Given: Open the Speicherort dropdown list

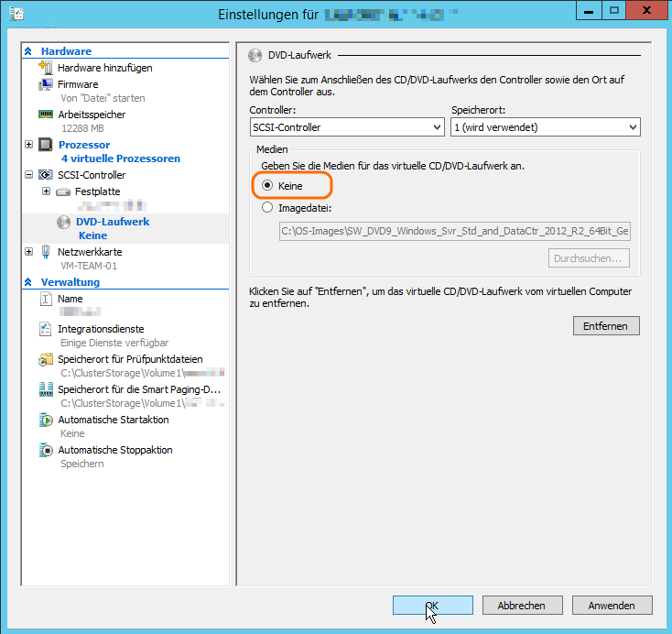Looking at the screenshot, I should tap(546, 127).
